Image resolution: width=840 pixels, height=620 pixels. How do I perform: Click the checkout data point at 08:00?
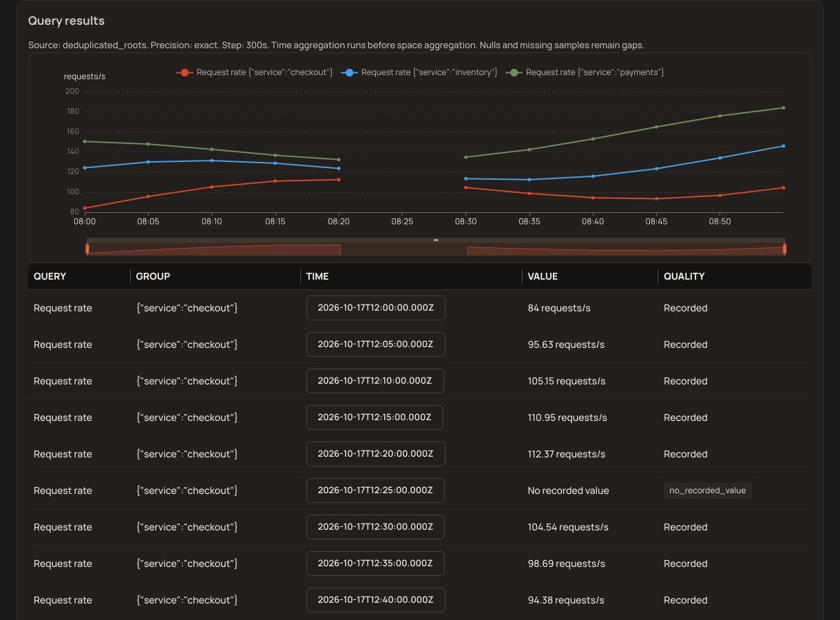85,208
